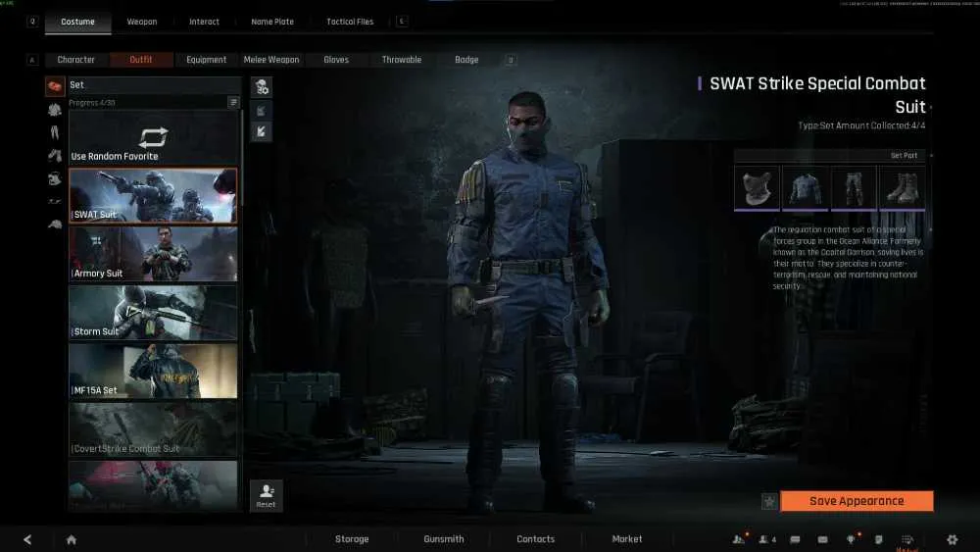
Task: Select the pants set part thumbnail
Action: click(854, 188)
